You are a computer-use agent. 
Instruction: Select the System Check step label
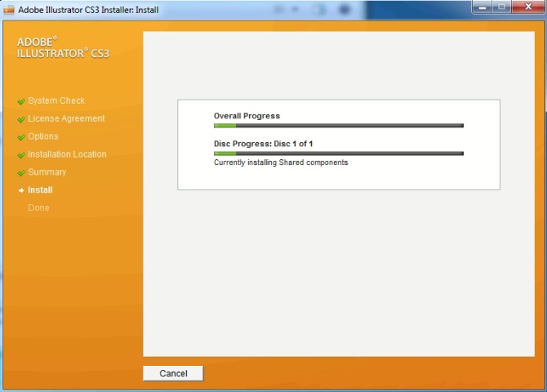coord(56,100)
